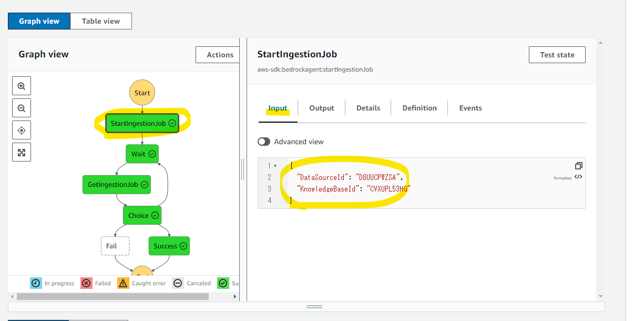The width and height of the screenshot is (644, 321).
Task: Switch to Table view
Action: pyautogui.click(x=100, y=21)
